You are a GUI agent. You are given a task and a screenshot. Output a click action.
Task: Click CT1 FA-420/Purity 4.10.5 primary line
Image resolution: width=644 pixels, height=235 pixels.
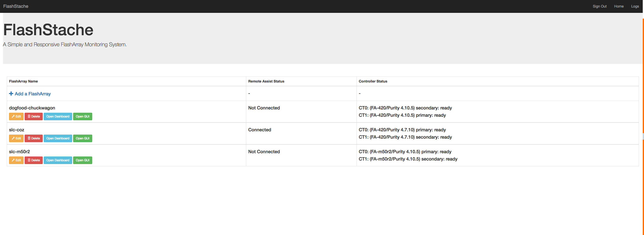[x=402, y=115]
